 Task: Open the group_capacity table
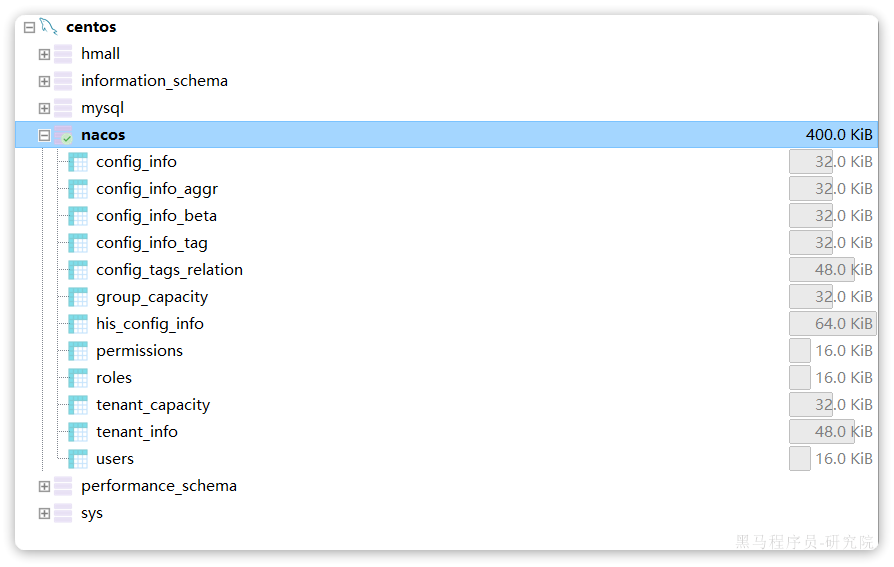coord(152,297)
